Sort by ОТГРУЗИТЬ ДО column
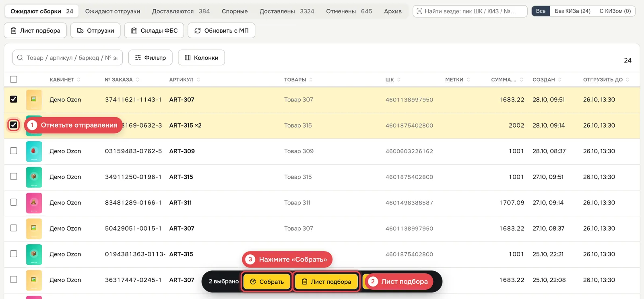 tap(606, 80)
